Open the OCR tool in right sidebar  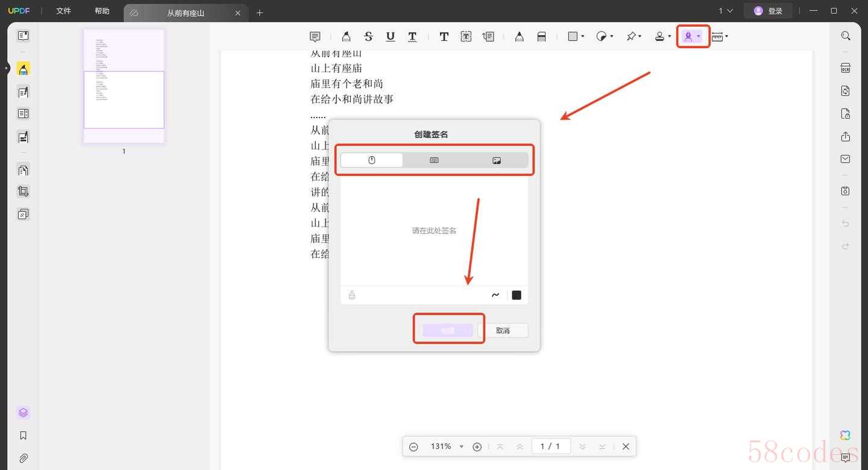845,68
